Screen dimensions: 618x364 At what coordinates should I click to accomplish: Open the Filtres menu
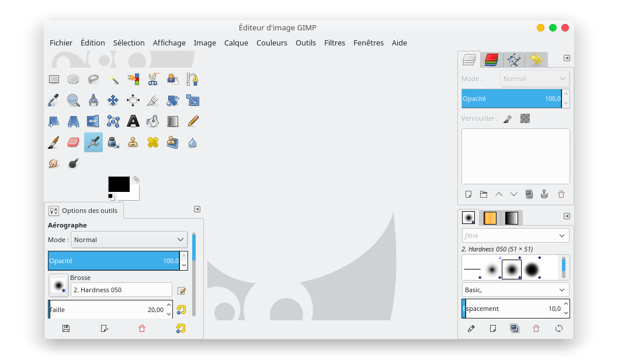coord(335,43)
